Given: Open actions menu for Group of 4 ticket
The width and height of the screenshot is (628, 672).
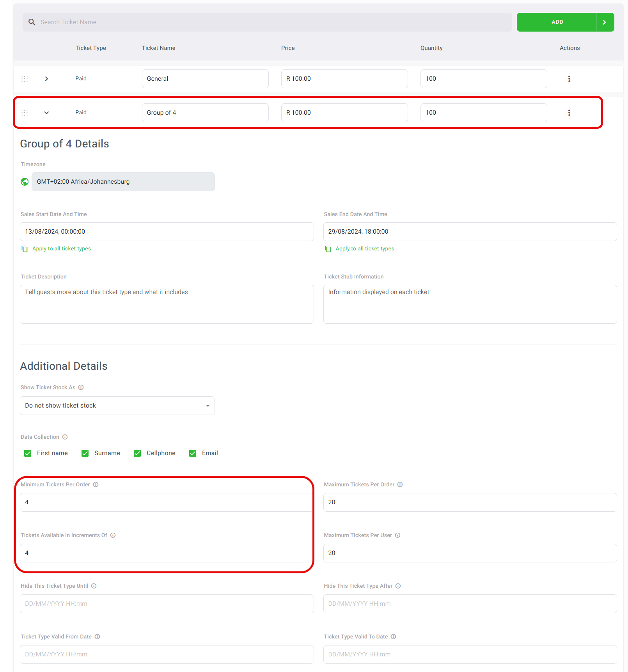Looking at the screenshot, I should [x=569, y=113].
